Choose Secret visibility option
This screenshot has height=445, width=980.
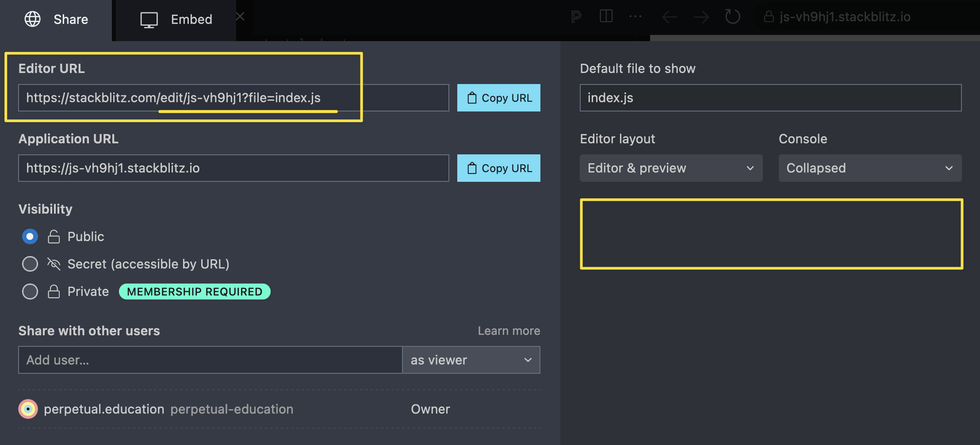30,264
